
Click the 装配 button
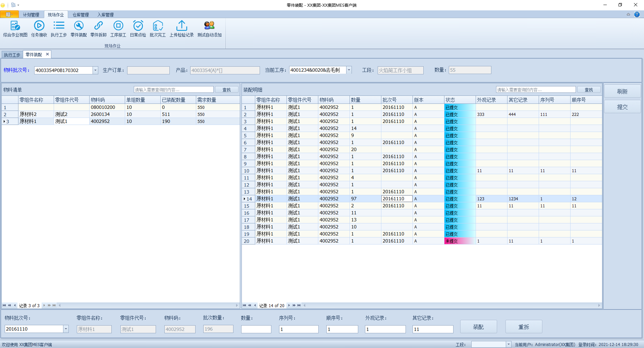pyautogui.click(x=478, y=327)
